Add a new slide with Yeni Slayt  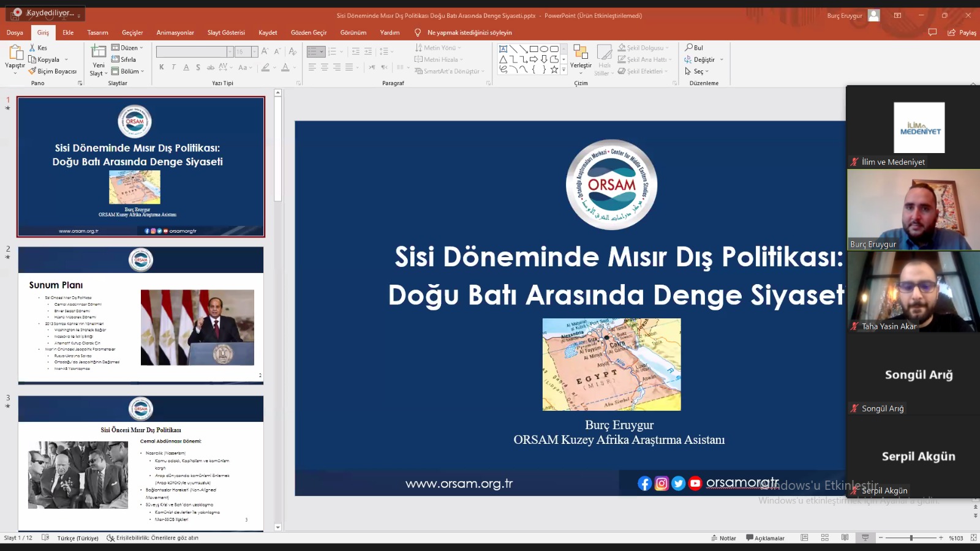click(x=99, y=61)
